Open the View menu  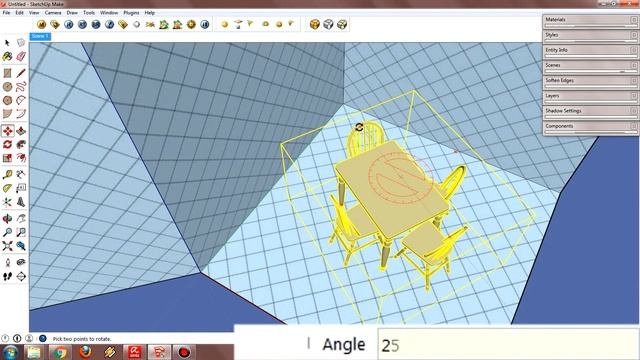click(34, 13)
